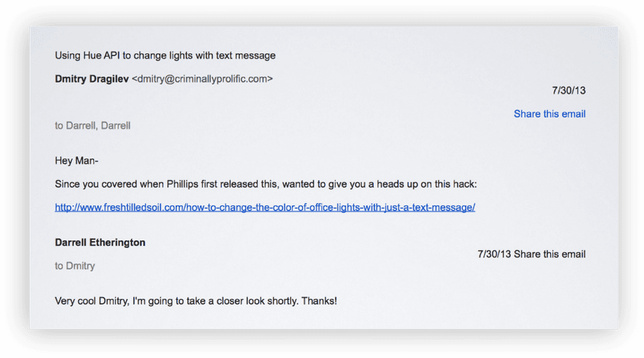Click the word "hack:" before the URL

(465, 184)
